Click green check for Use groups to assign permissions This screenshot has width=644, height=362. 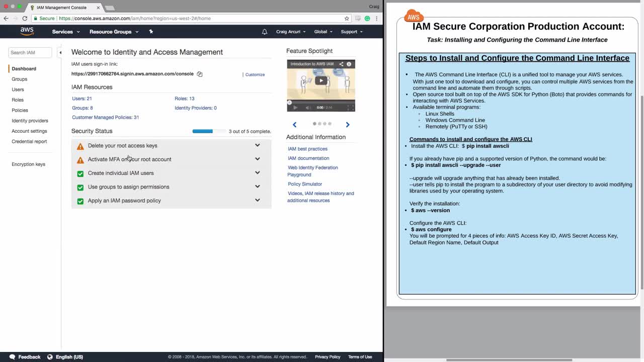80,188
